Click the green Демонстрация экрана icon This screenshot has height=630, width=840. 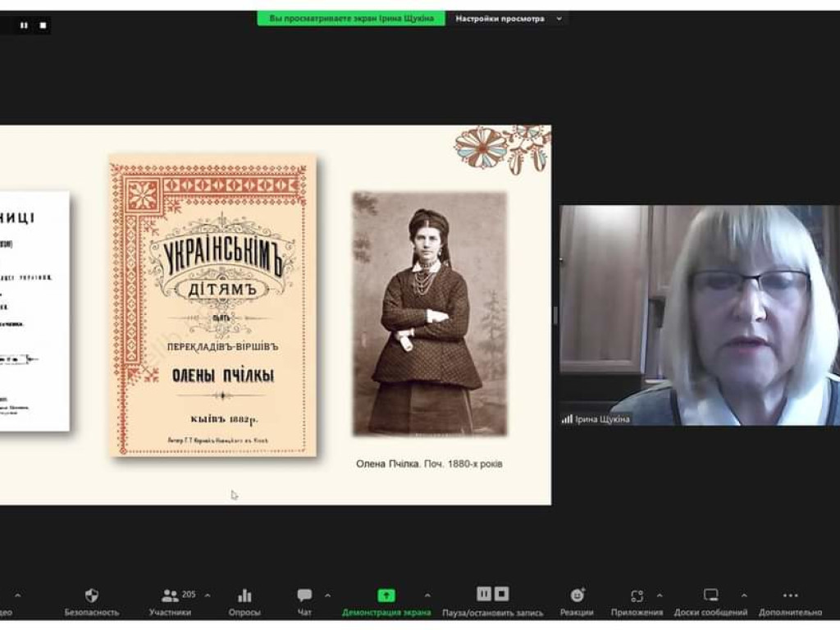point(386,596)
